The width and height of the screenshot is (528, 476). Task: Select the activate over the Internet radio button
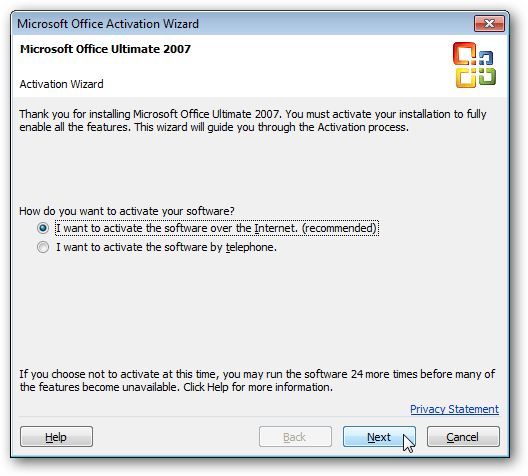[x=43, y=228]
